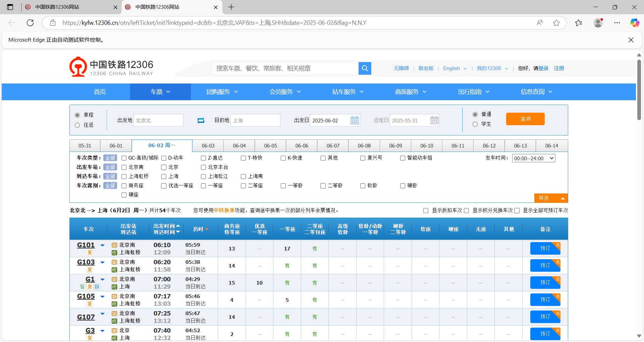Open the 信息查询 menu
Viewport: 644px width, 342px height.
point(536,92)
